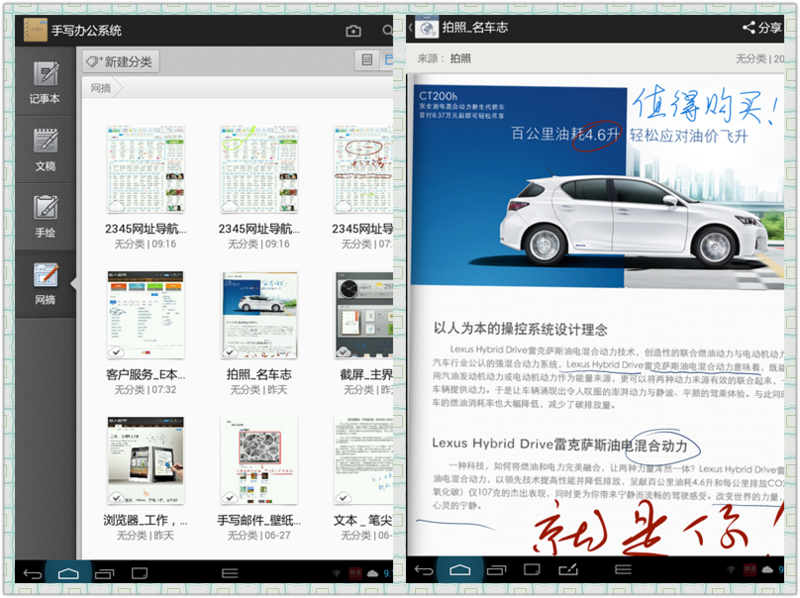Click the Lexus Hybrid Drive雷克萨斯油电混合动力 heading

(x=560, y=444)
